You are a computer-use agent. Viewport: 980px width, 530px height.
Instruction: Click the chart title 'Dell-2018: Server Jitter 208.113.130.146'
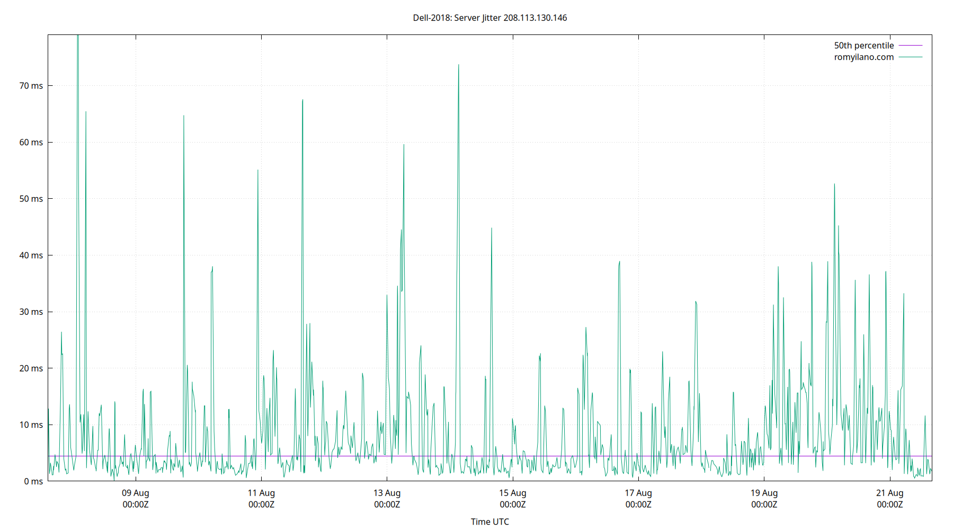[490, 18]
